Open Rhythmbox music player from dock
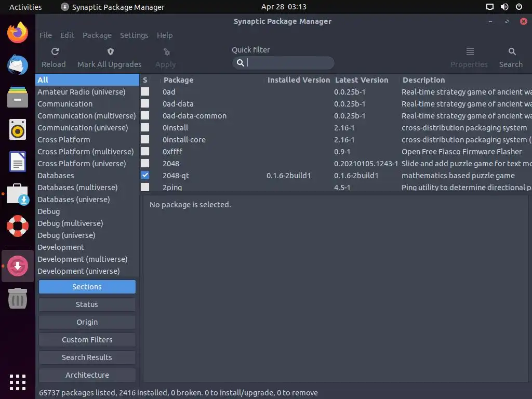Image resolution: width=532 pixels, height=399 pixels. (18, 129)
